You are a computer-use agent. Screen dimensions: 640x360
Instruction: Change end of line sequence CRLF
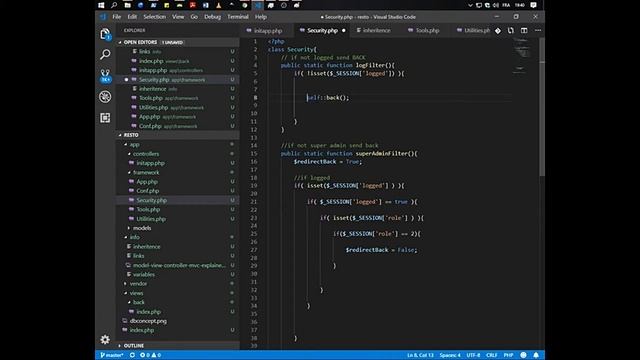(491, 355)
